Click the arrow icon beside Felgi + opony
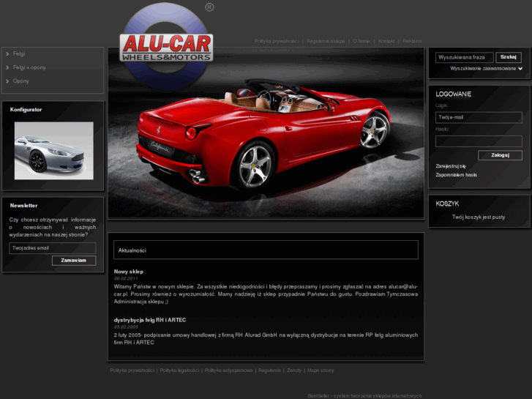 (7, 67)
